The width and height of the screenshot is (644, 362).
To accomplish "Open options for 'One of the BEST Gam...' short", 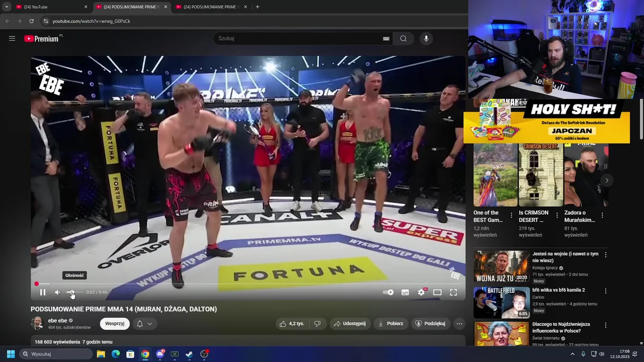I will coord(512,215).
